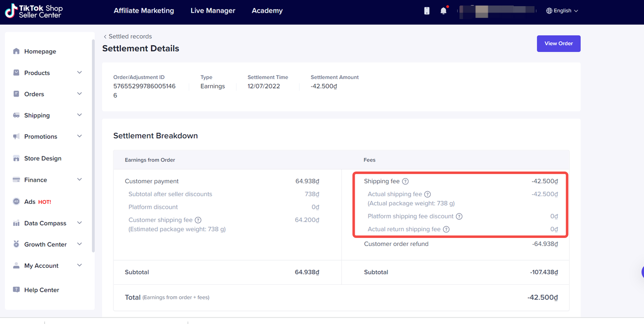
Task: Expand the Orders section chevron
Action: coord(79,94)
